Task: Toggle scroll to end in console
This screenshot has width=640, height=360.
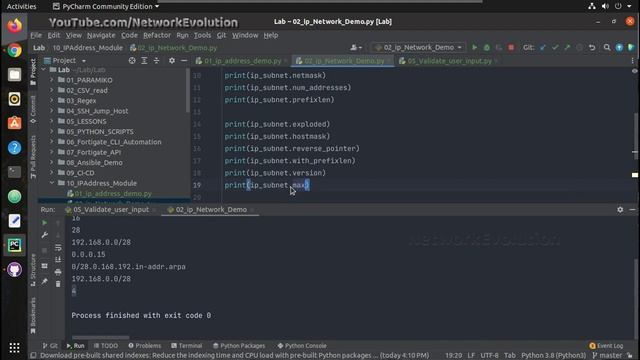Action: tap(58, 260)
